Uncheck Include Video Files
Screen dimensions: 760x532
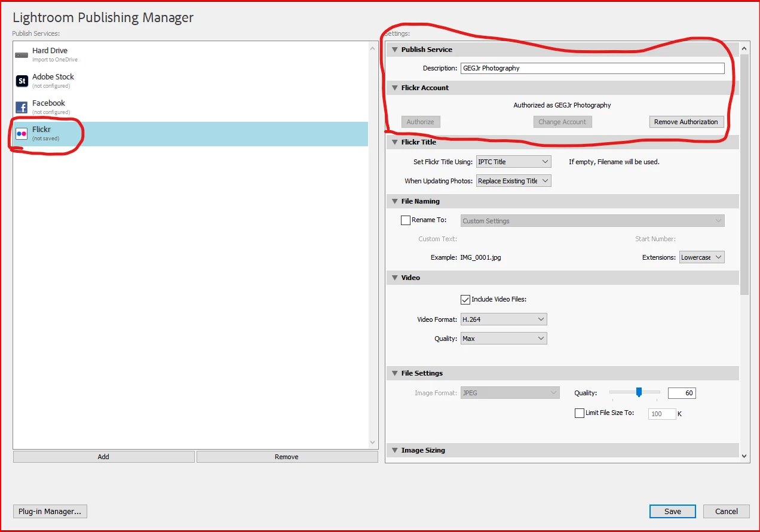coord(465,300)
